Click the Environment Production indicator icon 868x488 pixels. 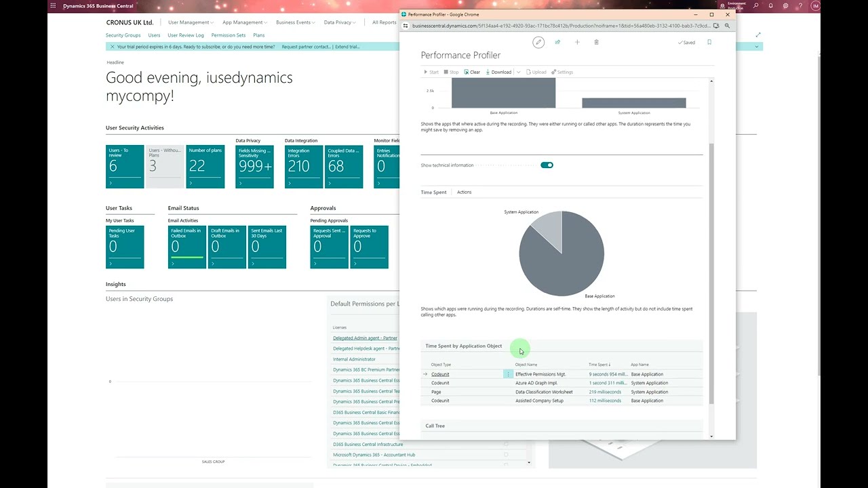pyautogui.click(x=722, y=6)
